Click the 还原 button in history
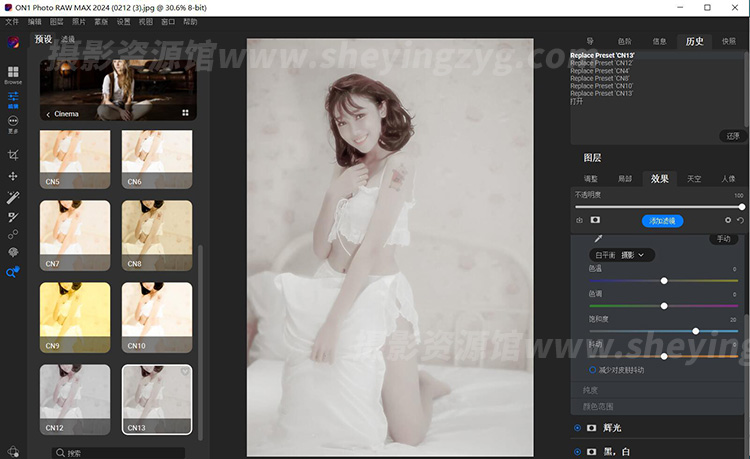The image size is (750, 459). 733,136
